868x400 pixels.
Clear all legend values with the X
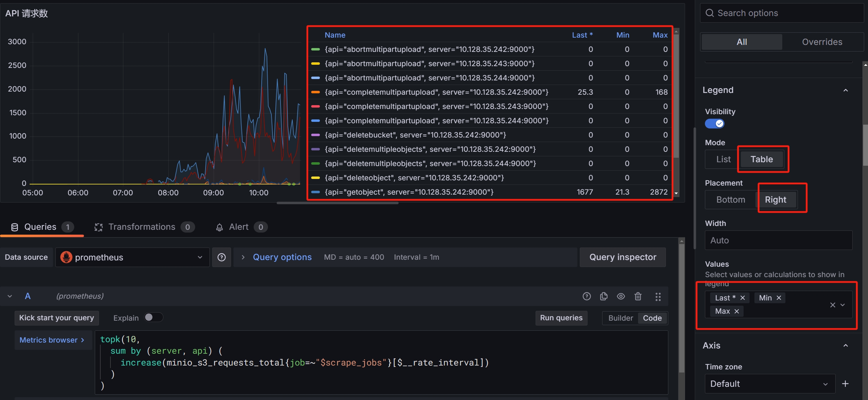[x=832, y=305]
